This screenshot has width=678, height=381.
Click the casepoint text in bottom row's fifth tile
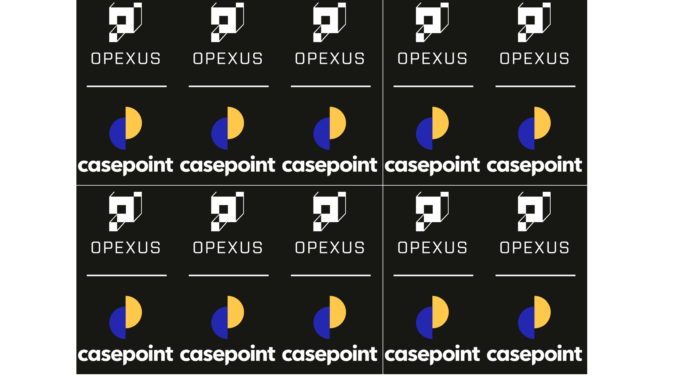(534, 355)
